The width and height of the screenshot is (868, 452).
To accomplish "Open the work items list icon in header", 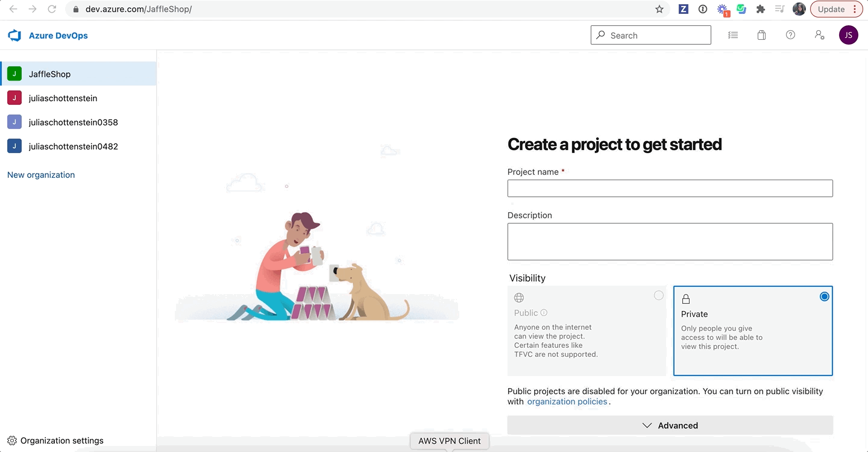I will click(732, 35).
